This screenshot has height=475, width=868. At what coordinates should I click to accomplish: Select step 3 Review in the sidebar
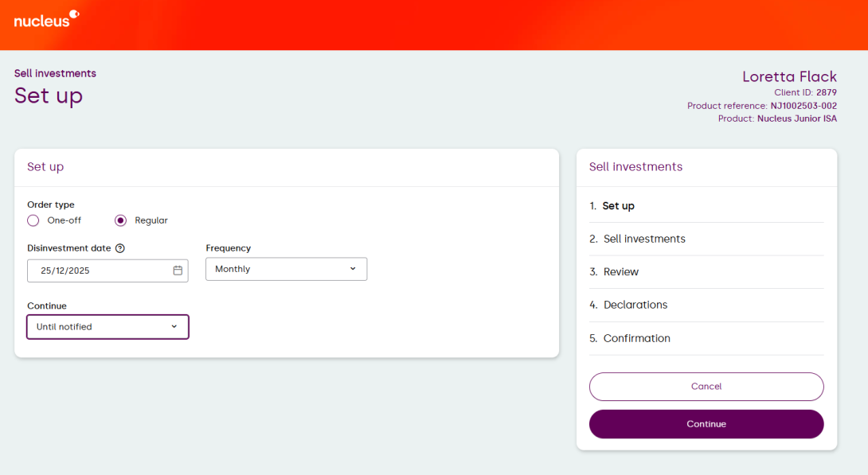620,272
